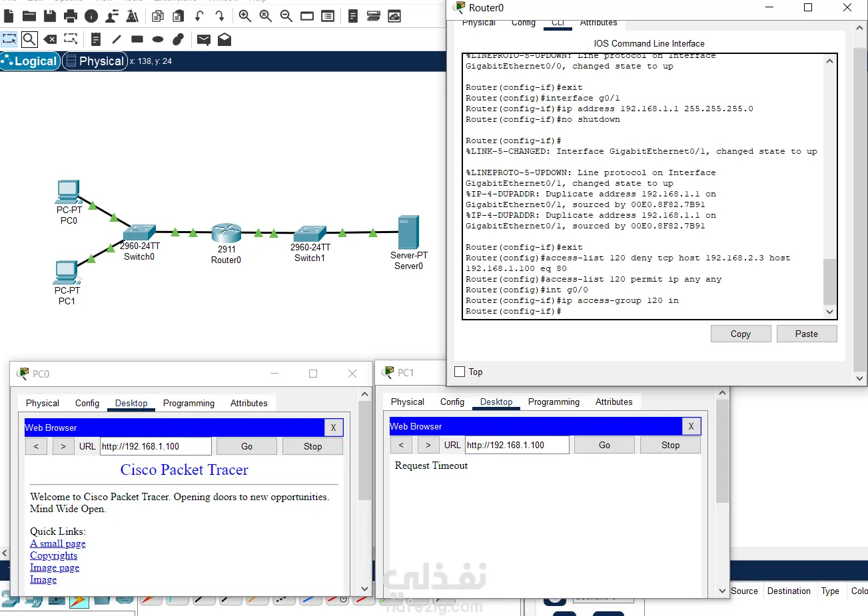Select the PC0 device in the topology
Viewport: 868px width, 616px height.
(68, 192)
